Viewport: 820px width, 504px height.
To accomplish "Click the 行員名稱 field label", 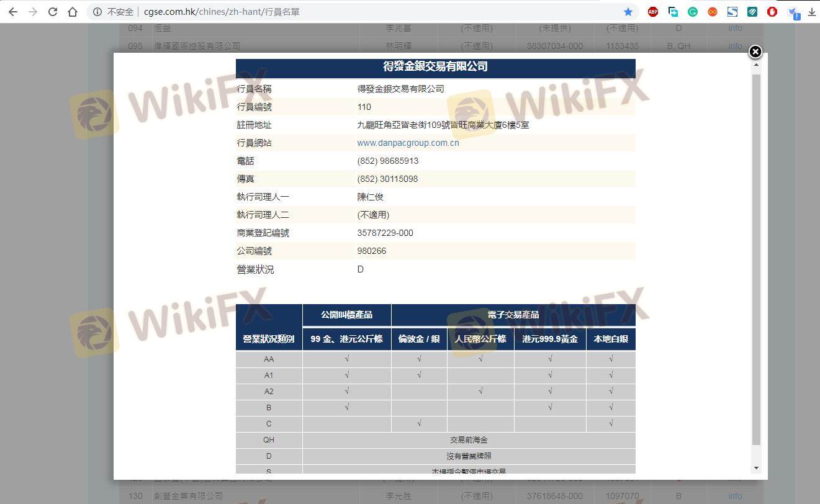I will click(254, 89).
